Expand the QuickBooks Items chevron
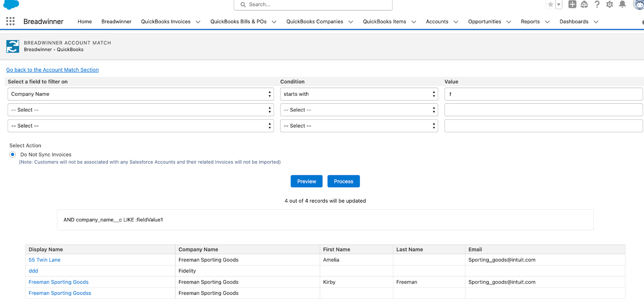 click(x=414, y=22)
